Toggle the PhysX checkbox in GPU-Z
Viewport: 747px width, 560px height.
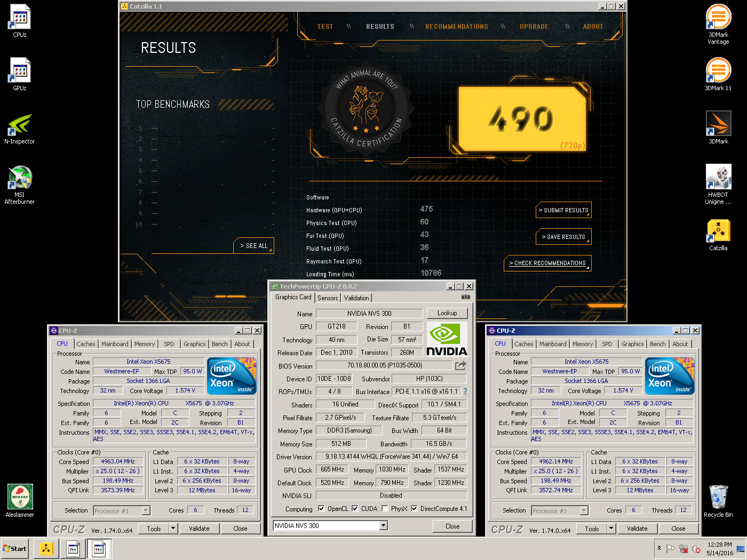pyautogui.click(x=385, y=508)
